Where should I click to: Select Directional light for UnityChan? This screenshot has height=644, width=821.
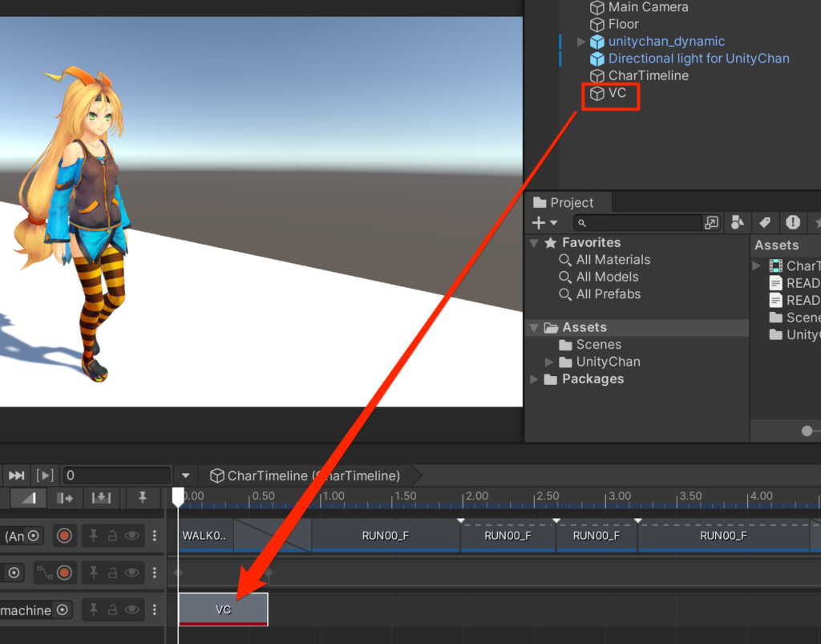point(690,59)
